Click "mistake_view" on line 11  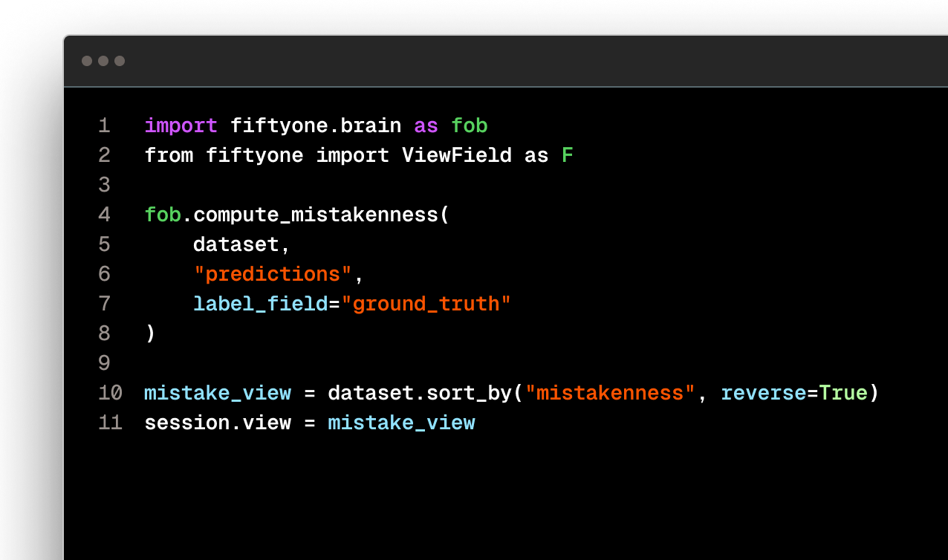(402, 423)
